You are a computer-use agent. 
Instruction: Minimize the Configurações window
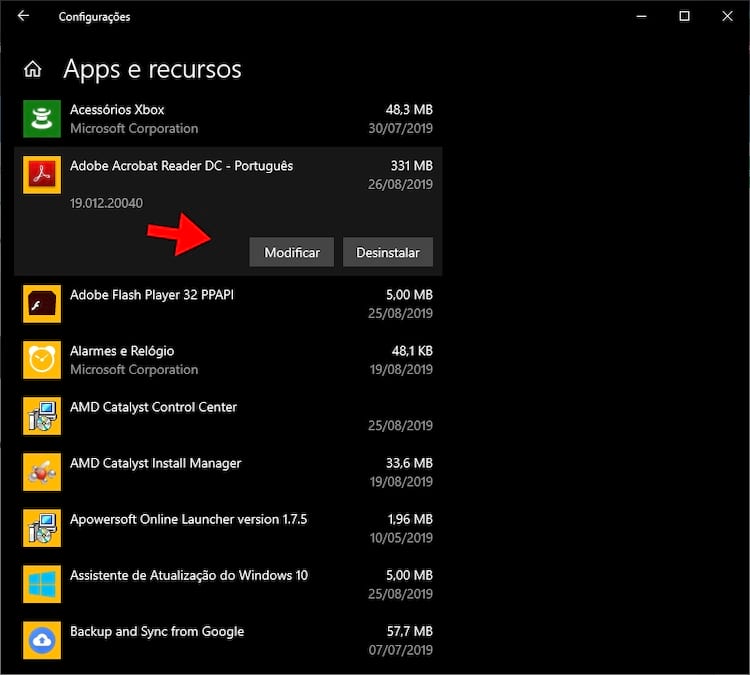pos(641,16)
